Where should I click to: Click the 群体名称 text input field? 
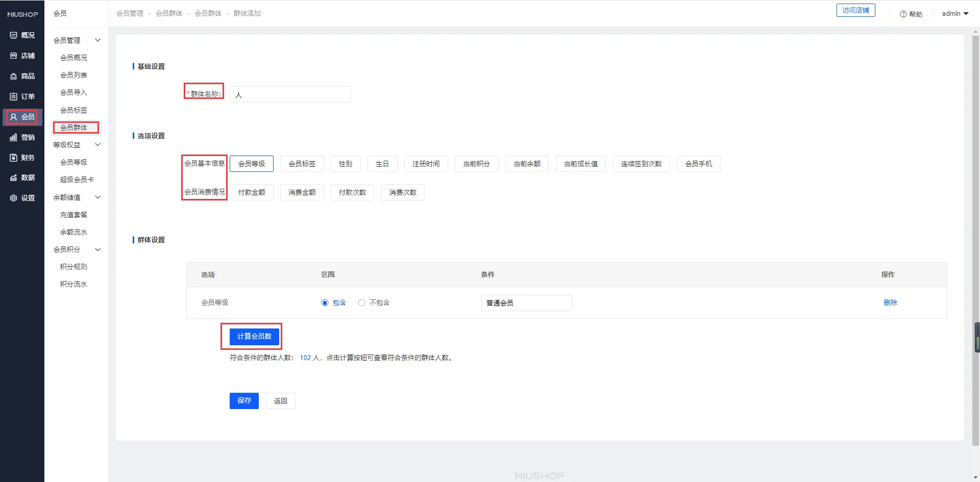(290, 95)
